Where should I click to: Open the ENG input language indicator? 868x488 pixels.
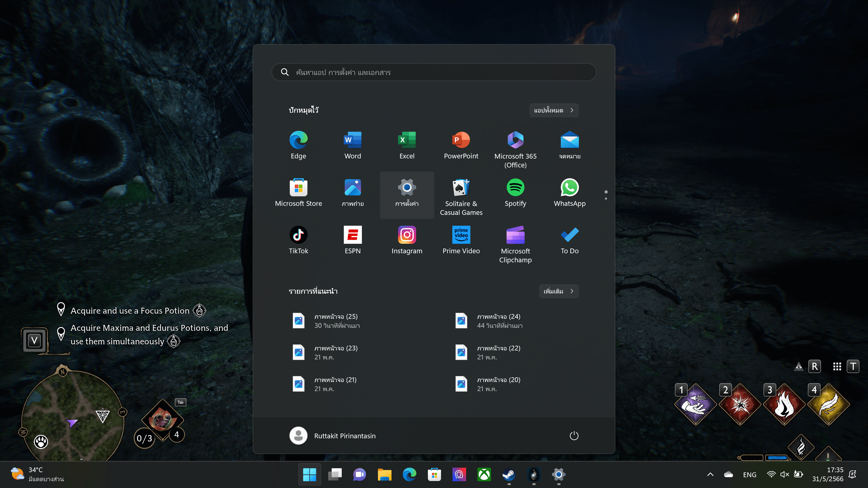click(750, 474)
